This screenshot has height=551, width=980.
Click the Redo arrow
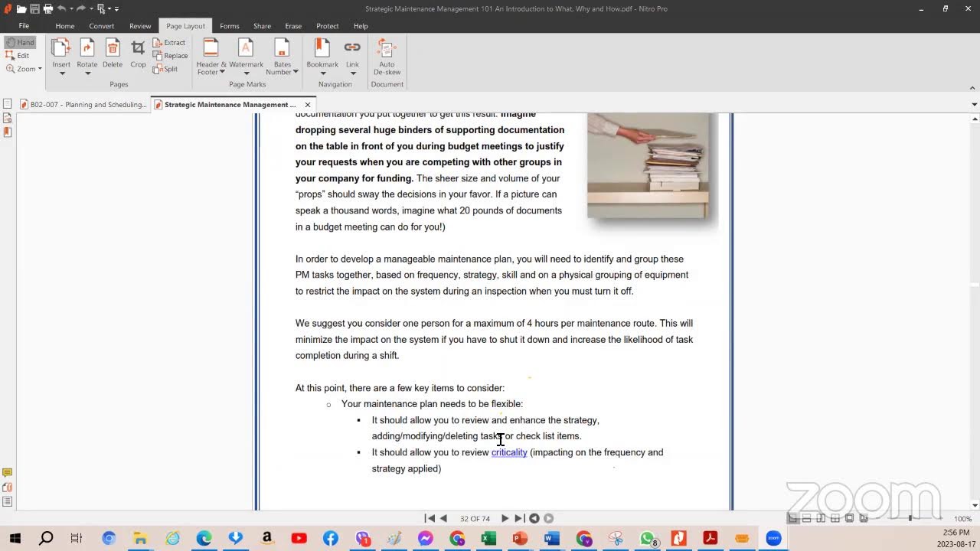pyautogui.click(x=80, y=8)
